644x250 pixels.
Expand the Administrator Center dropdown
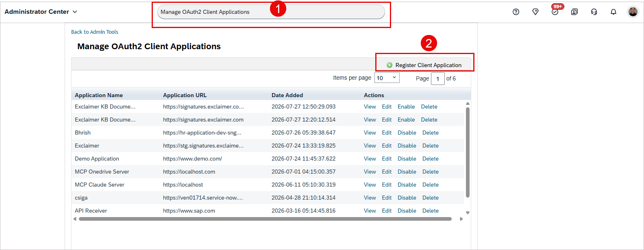click(41, 12)
